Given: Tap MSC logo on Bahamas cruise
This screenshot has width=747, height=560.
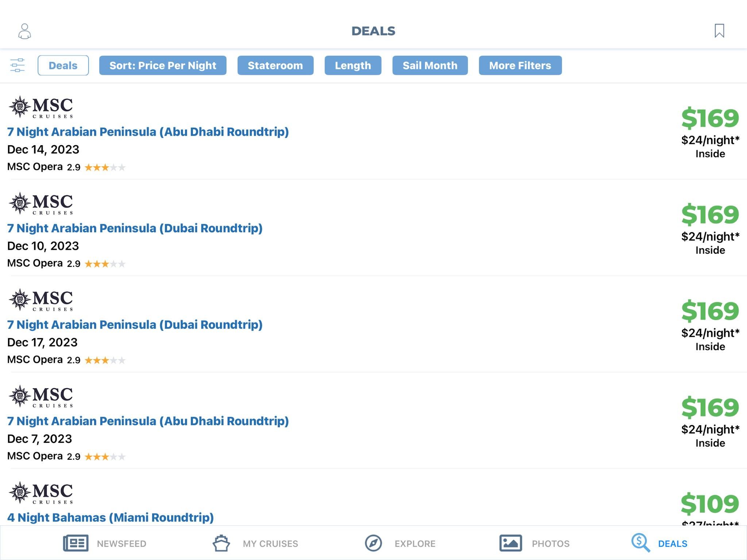Looking at the screenshot, I should click(x=41, y=493).
